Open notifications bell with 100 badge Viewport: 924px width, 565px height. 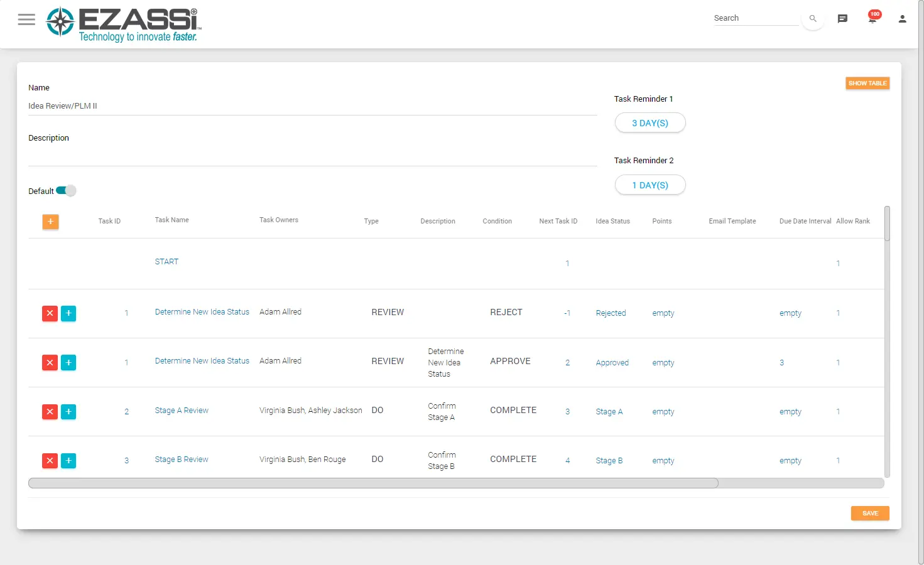pos(873,17)
